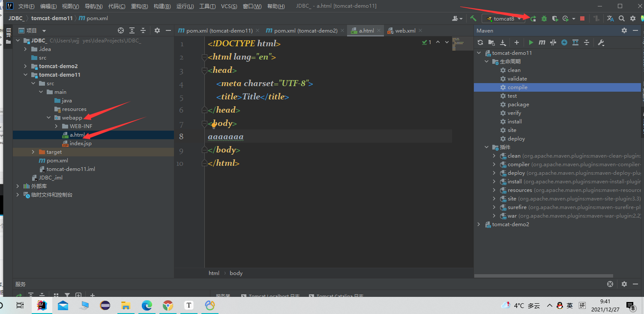Viewport: 644px width, 314px height.
Task: Open Project panel options gear
Action: (x=157, y=30)
